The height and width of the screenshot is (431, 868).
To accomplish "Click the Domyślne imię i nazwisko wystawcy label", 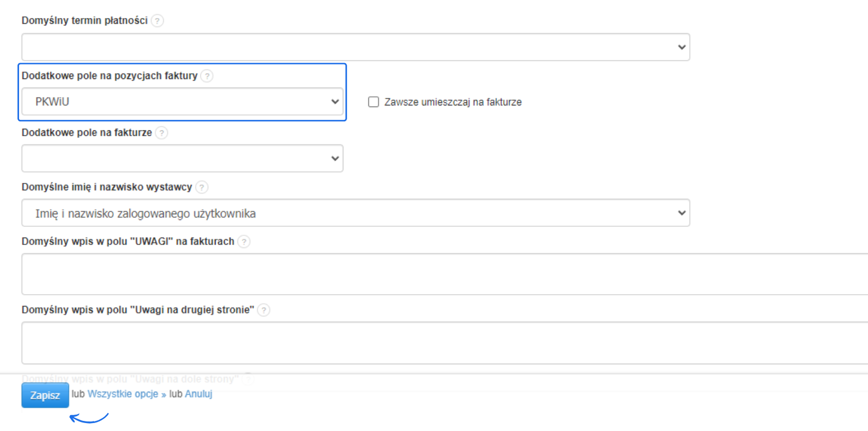I will (107, 187).
